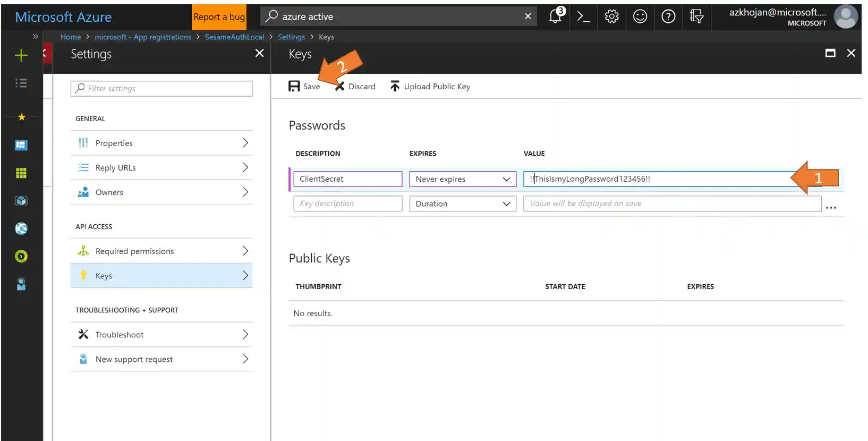The image size is (868, 441).
Task: Open Required permissions settings item
Action: 161,251
